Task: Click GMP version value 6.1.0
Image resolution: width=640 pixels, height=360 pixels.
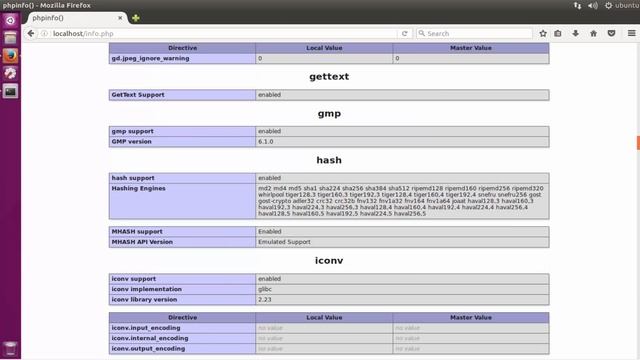Action: coord(266,142)
